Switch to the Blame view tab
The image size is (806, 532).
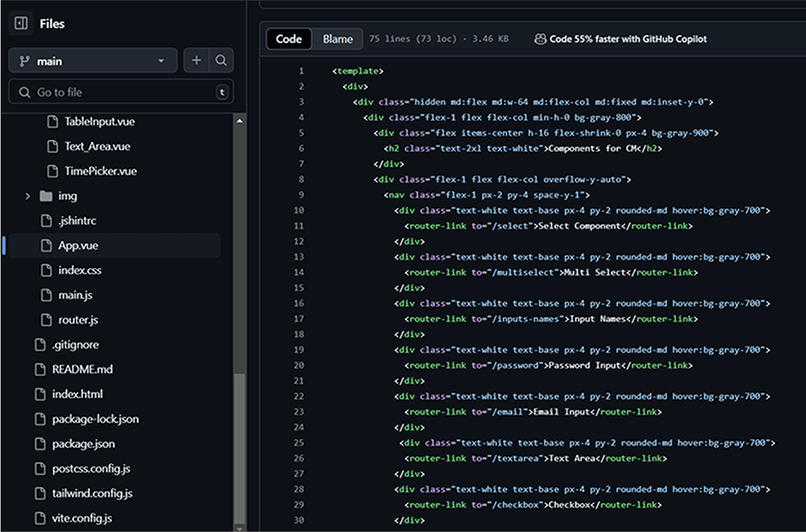(338, 39)
